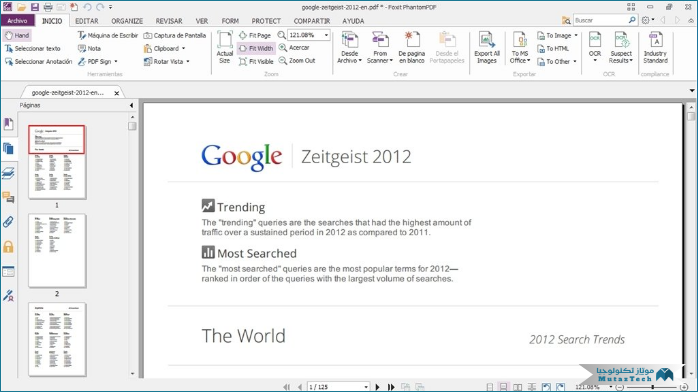Adjust the status bar zoom slider
This screenshot has width=698, height=392.
pyautogui.click(x=653, y=387)
